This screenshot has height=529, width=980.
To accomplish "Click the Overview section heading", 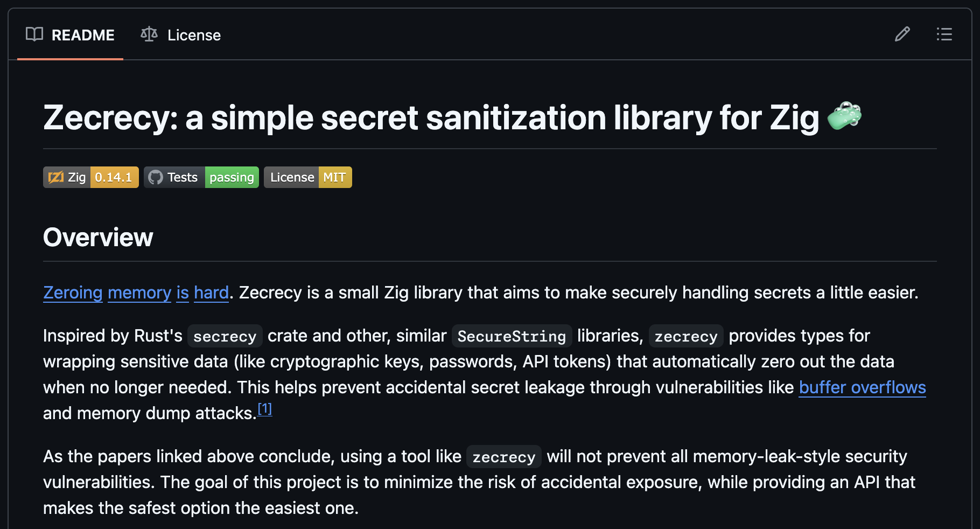I will coord(98,237).
